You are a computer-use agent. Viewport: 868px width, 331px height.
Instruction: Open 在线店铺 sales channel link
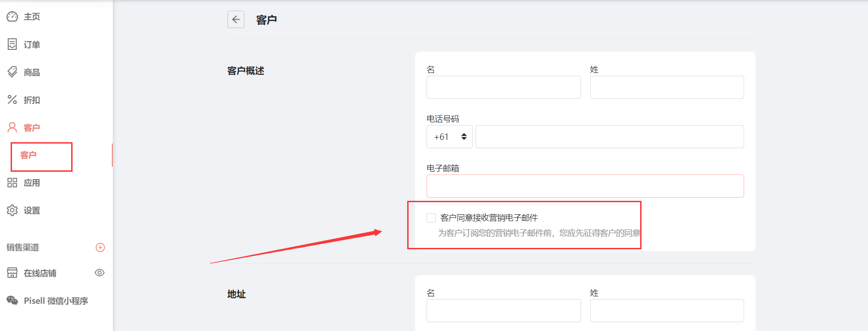[x=40, y=273]
